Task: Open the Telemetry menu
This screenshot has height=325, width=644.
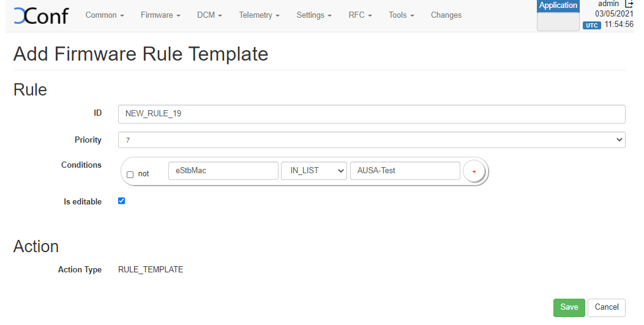Action: pyautogui.click(x=259, y=15)
